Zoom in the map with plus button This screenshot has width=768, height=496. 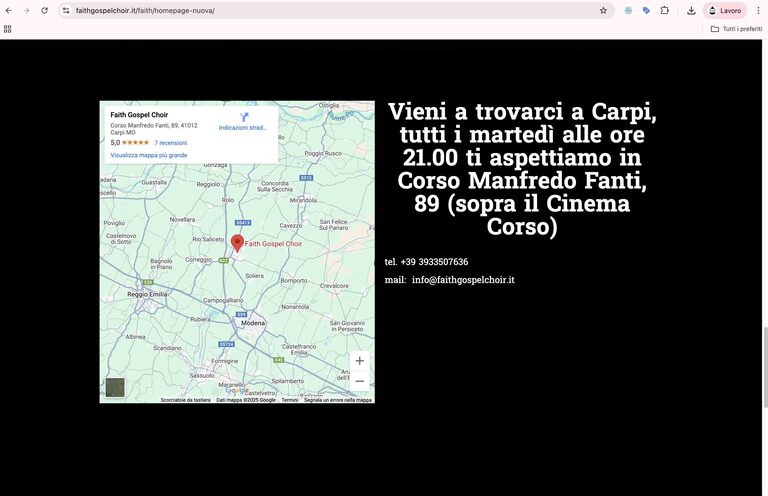point(359,361)
